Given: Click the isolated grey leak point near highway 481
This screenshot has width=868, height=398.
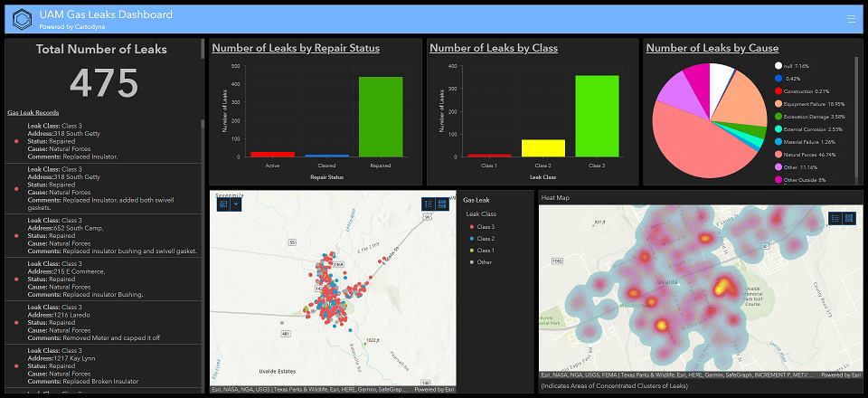Looking at the screenshot, I should [282, 323].
